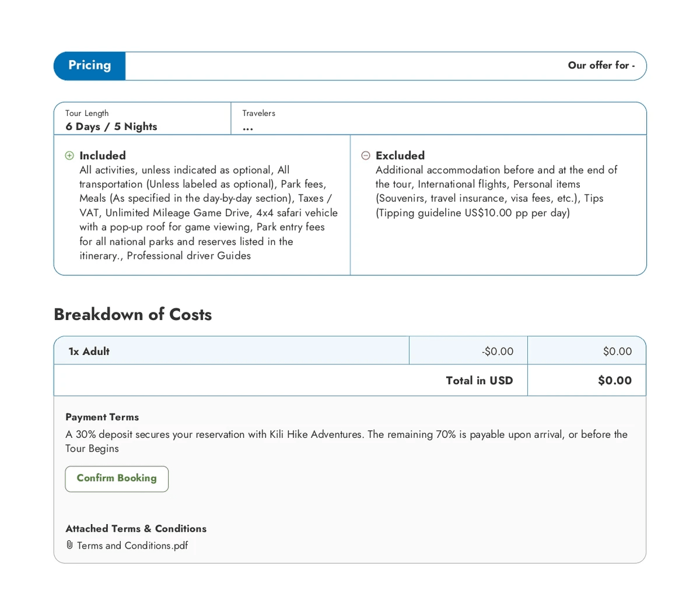Click the Payment Terms heading

point(102,417)
